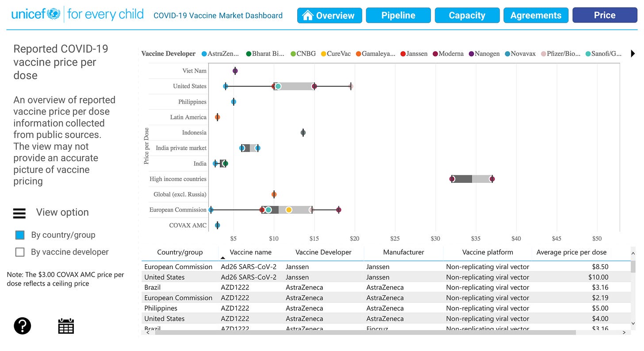Filter by Janssen legend entry

click(x=414, y=54)
